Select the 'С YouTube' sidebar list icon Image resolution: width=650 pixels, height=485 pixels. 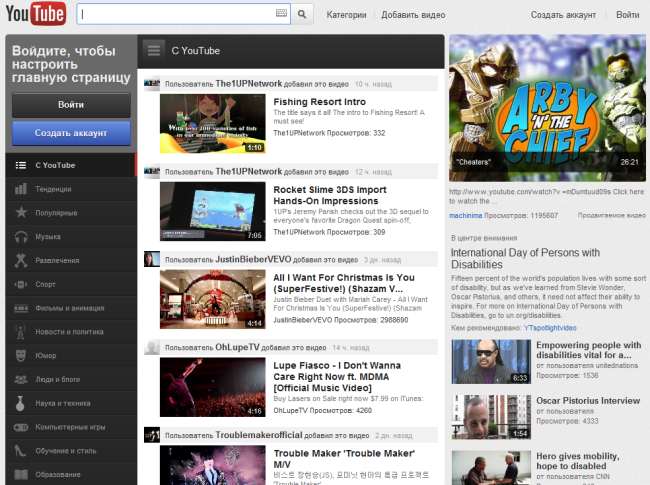pos(21,165)
